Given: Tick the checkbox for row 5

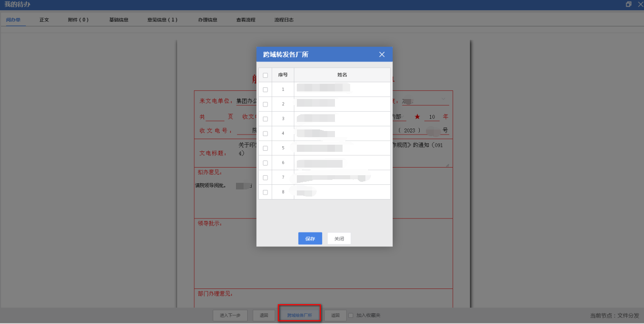Looking at the screenshot, I should tap(265, 148).
